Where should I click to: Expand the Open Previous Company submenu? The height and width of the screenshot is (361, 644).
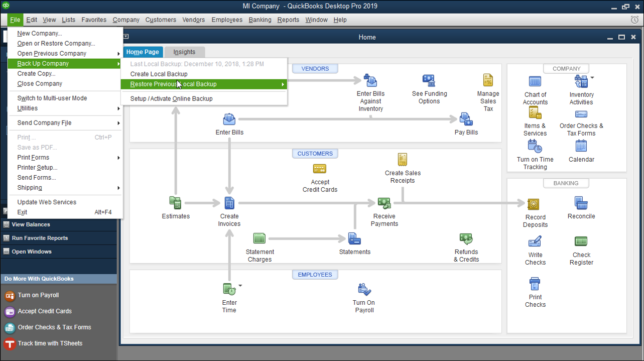click(119, 54)
